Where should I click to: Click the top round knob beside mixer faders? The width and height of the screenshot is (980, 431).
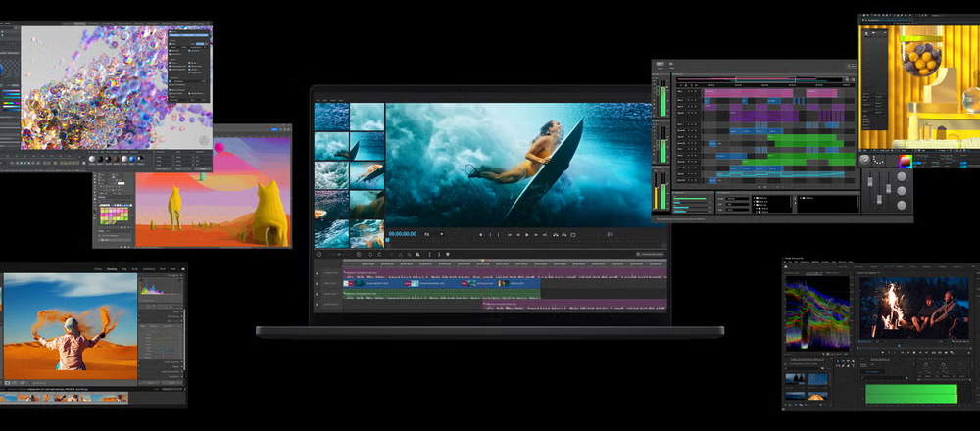click(x=902, y=176)
